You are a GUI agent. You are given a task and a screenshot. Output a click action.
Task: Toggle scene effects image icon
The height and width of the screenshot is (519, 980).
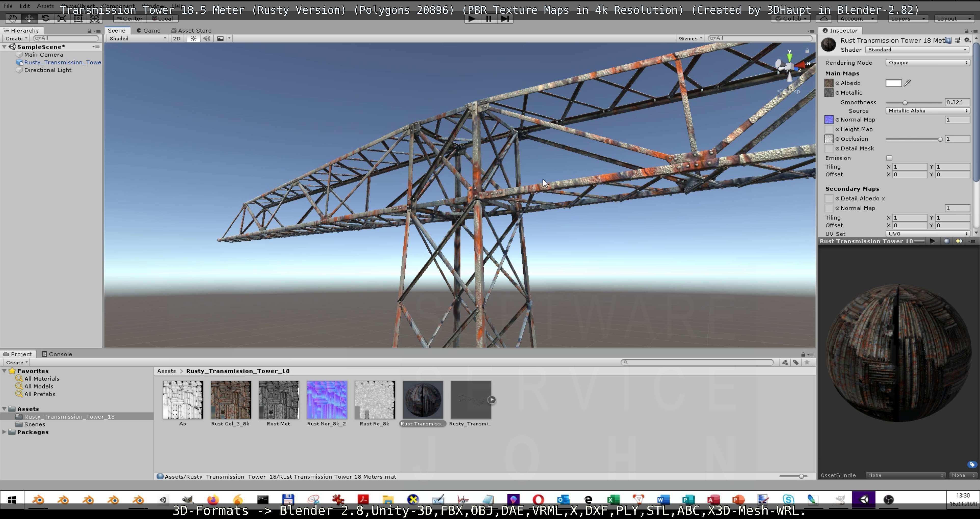[x=220, y=38]
